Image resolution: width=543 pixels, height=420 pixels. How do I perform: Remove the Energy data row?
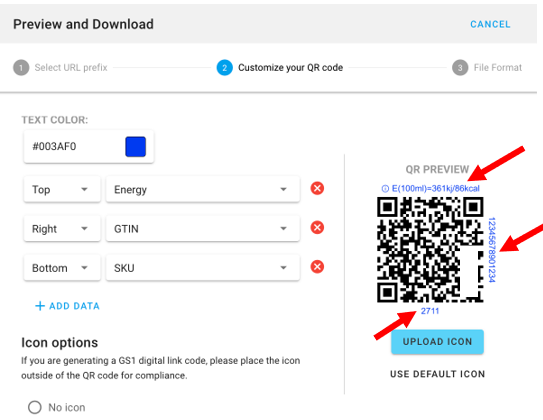click(317, 188)
